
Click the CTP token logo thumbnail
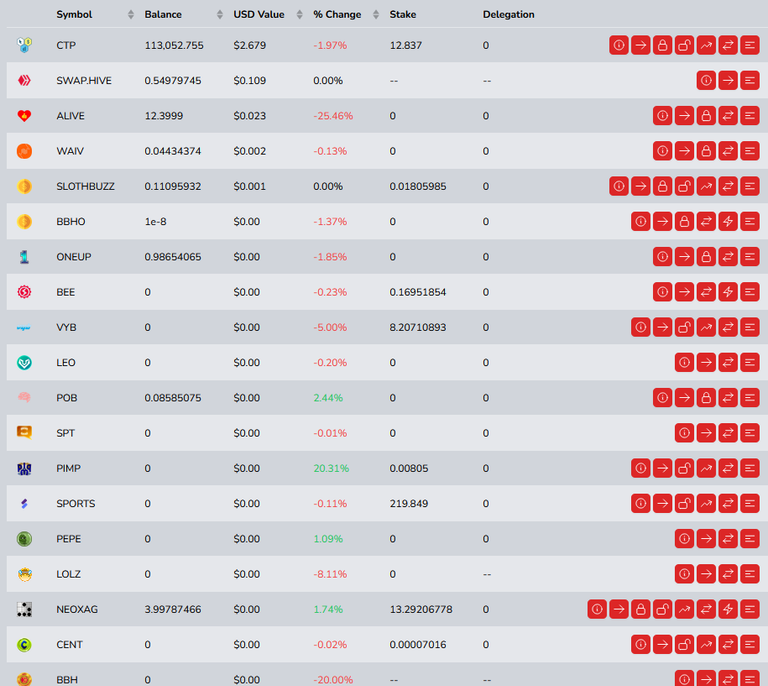tap(24, 46)
